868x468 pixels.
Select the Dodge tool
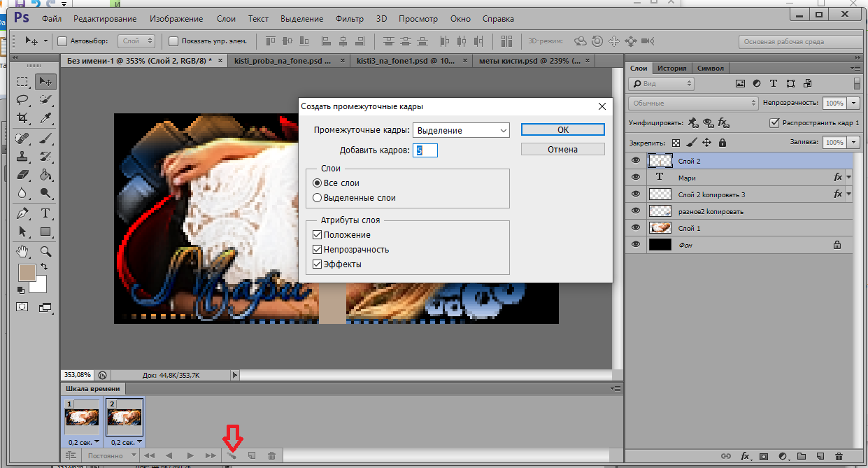click(x=45, y=192)
